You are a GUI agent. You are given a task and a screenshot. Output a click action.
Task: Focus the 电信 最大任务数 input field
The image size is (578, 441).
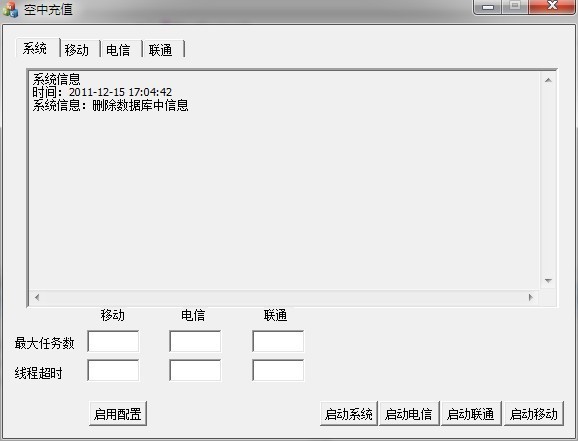click(195, 341)
